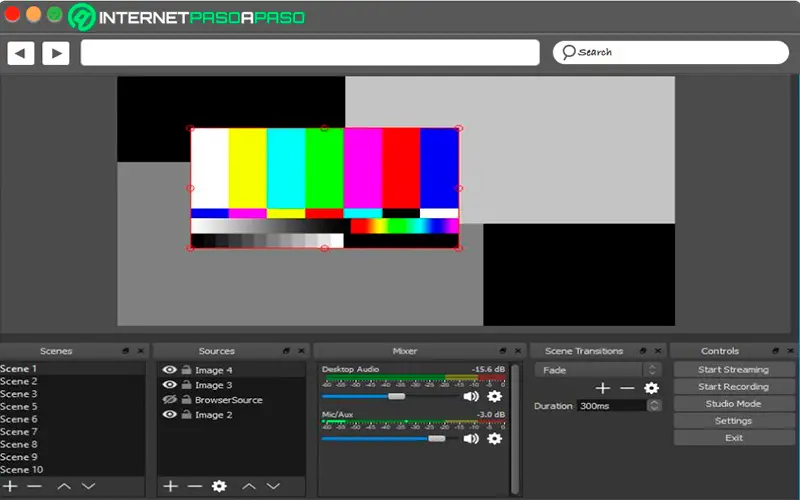Click the forward arrow navigation button
The height and width of the screenshot is (500, 800).
(x=56, y=53)
